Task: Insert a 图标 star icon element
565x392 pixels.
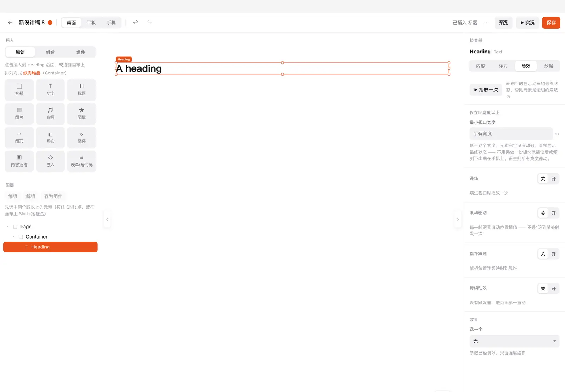Action: click(82, 114)
